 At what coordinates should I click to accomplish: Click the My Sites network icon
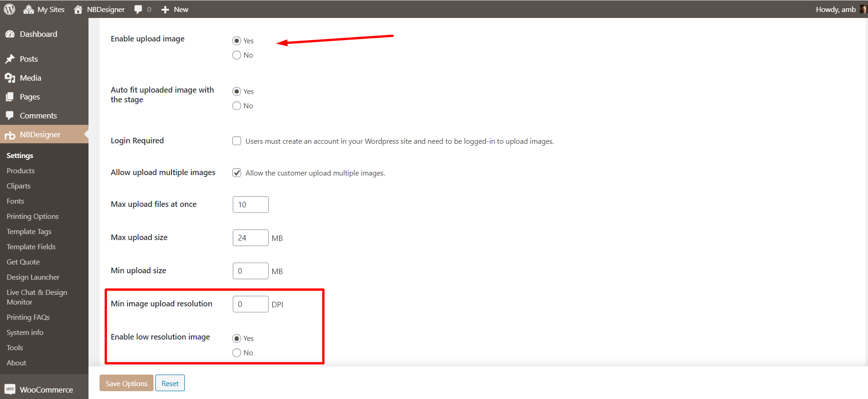(x=29, y=9)
